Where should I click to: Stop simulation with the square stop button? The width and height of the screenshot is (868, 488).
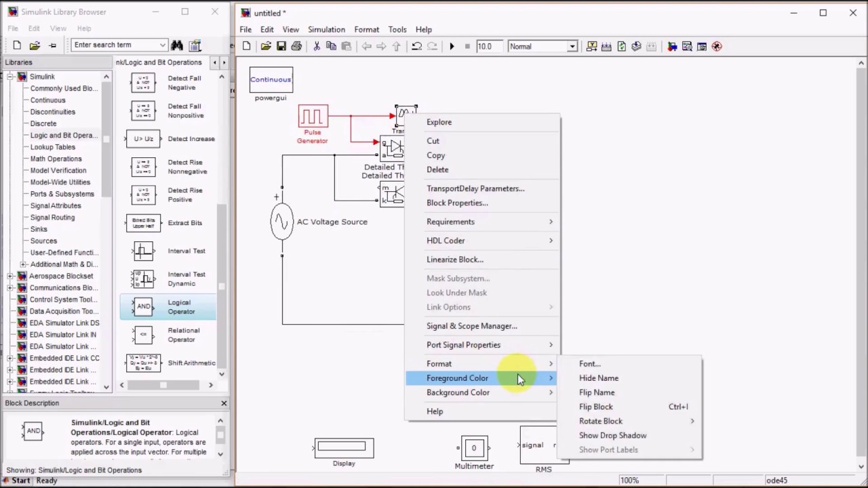pyautogui.click(x=467, y=46)
